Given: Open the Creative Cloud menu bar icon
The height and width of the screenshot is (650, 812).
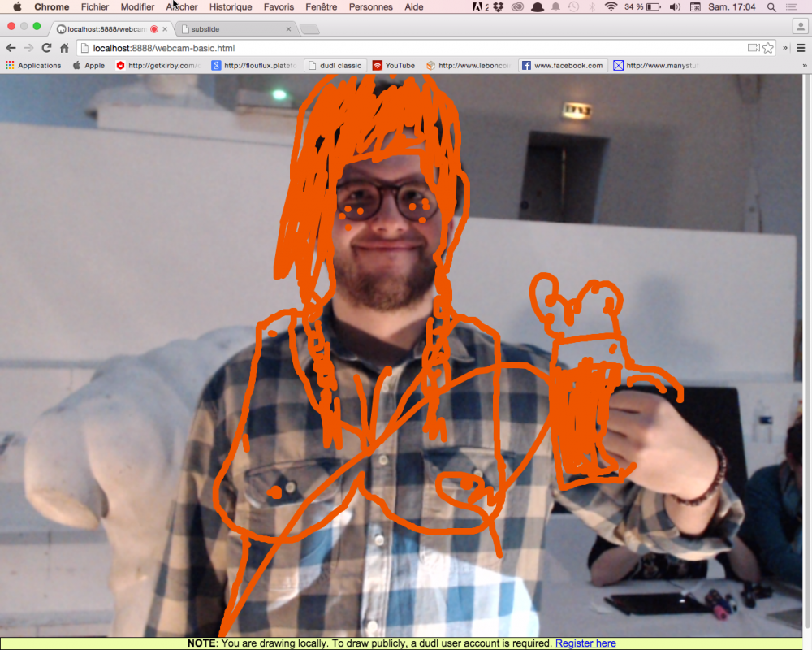Looking at the screenshot, I should click(517, 6).
